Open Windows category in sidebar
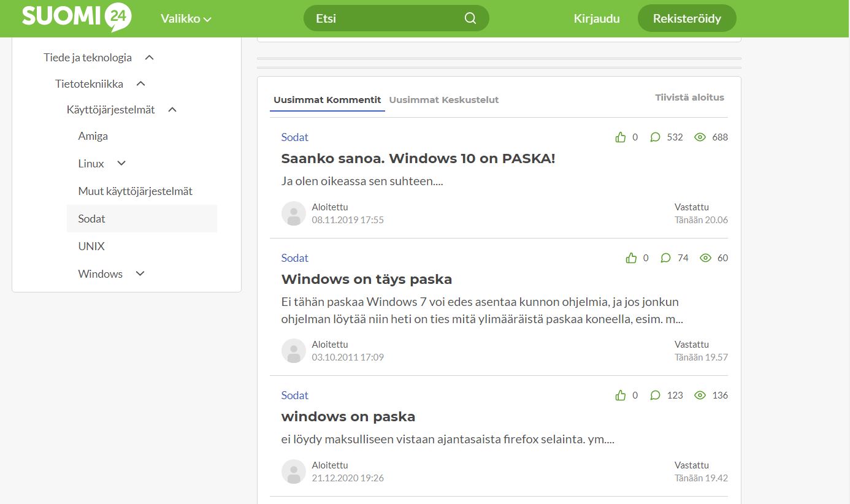 coord(101,274)
